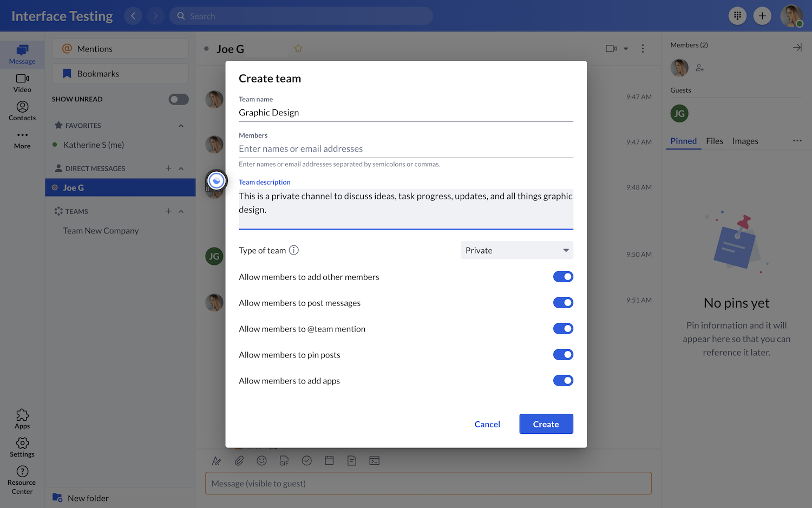This screenshot has height=508, width=812.
Task: Disable Allow members to @team mention
Action: [x=563, y=329]
